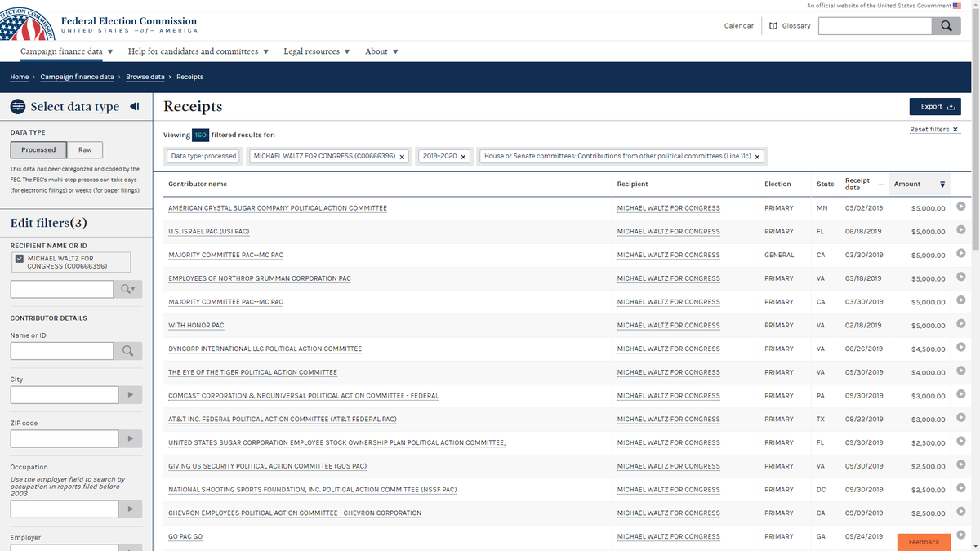Click the Reset filters link
The image size is (980, 551).
pos(934,130)
